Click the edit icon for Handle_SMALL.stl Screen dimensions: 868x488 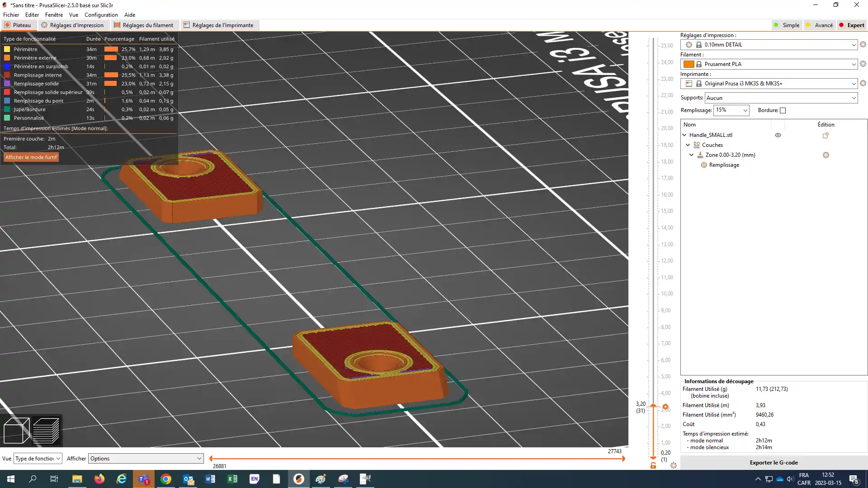coord(826,135)
